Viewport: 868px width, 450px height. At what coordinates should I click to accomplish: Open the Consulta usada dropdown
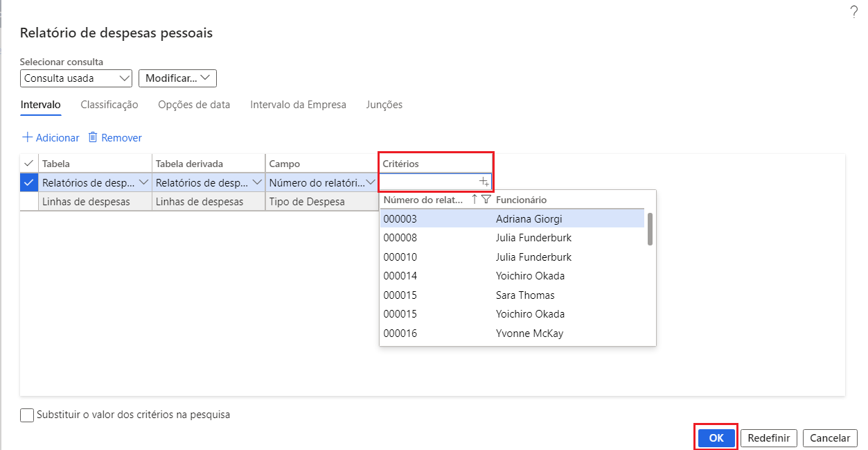76,78
